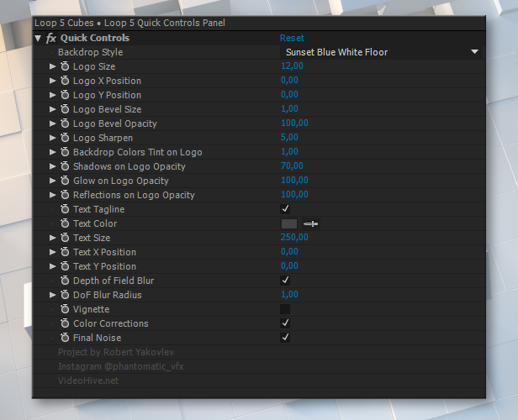Click the stopwatch icon for Logo Size
The height and width of the screenshot is (420, 518).
pos(65,66)
